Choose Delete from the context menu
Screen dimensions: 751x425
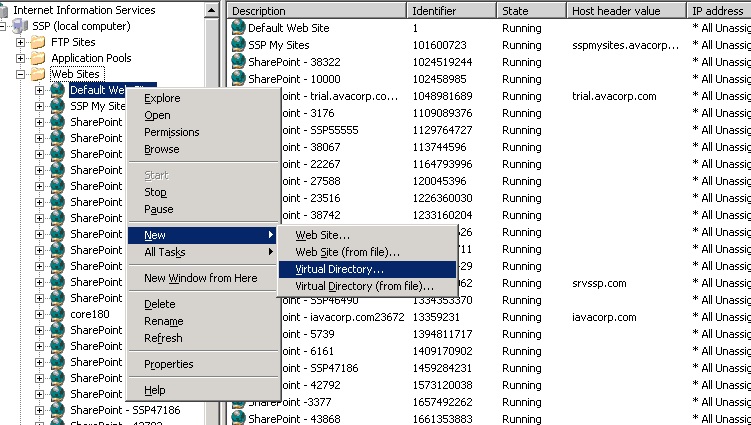[x=204, y=304]
